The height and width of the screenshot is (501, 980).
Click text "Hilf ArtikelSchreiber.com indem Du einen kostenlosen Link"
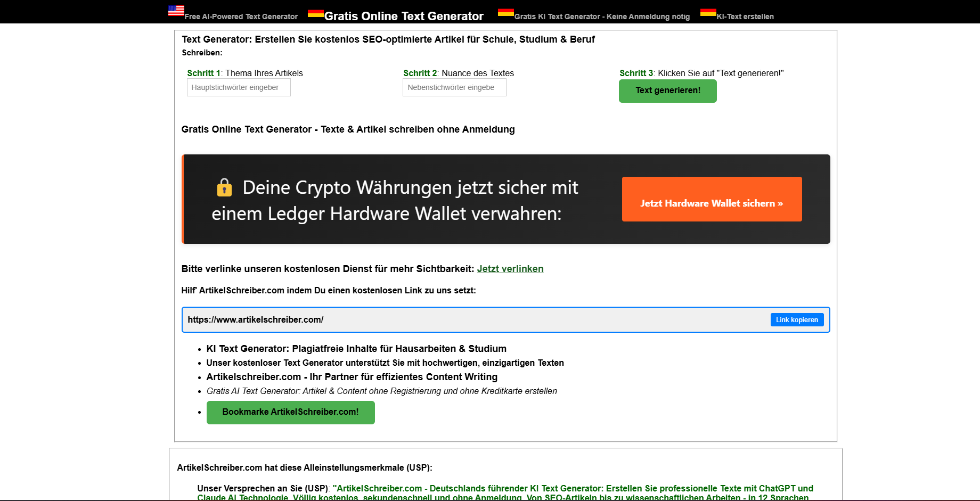pos(329,290)
